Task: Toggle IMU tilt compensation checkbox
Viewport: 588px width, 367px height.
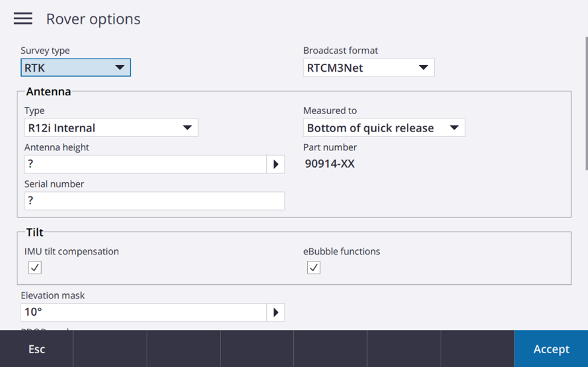Action: point(35,267)
